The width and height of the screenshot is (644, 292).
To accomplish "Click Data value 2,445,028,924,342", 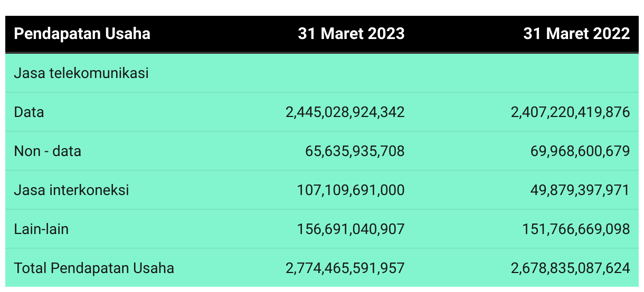I will click(345, 112).
